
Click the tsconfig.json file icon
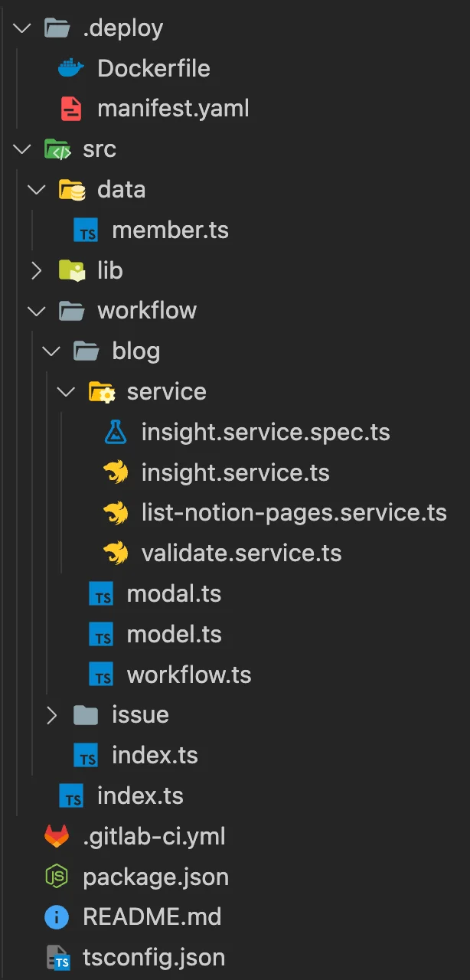point(58,957)
